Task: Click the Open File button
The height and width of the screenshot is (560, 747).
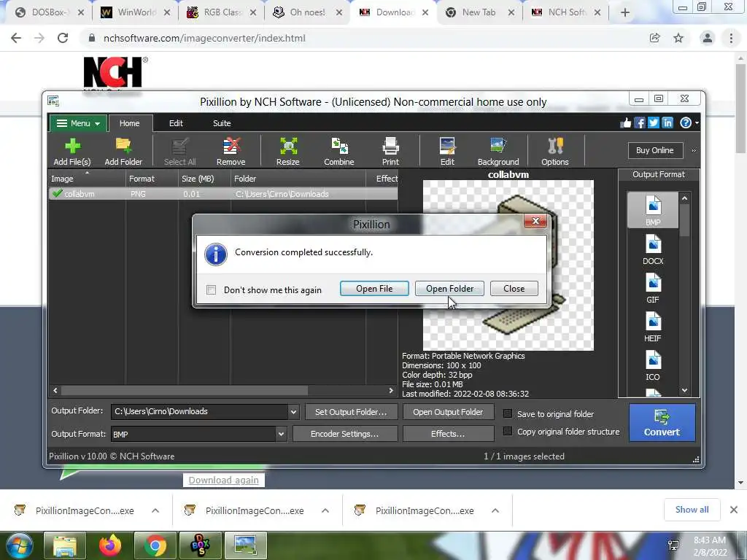Action: click(x=374, y=289)
